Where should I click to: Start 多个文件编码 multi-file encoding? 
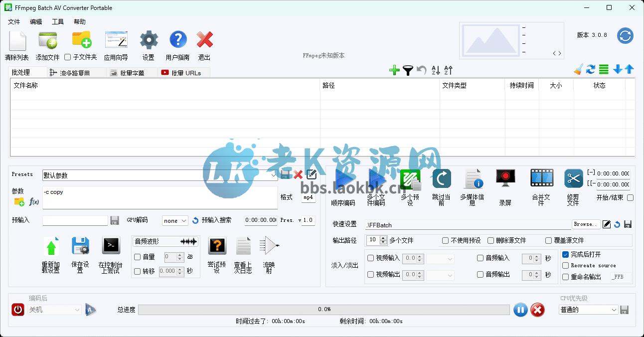coord(377,179)
